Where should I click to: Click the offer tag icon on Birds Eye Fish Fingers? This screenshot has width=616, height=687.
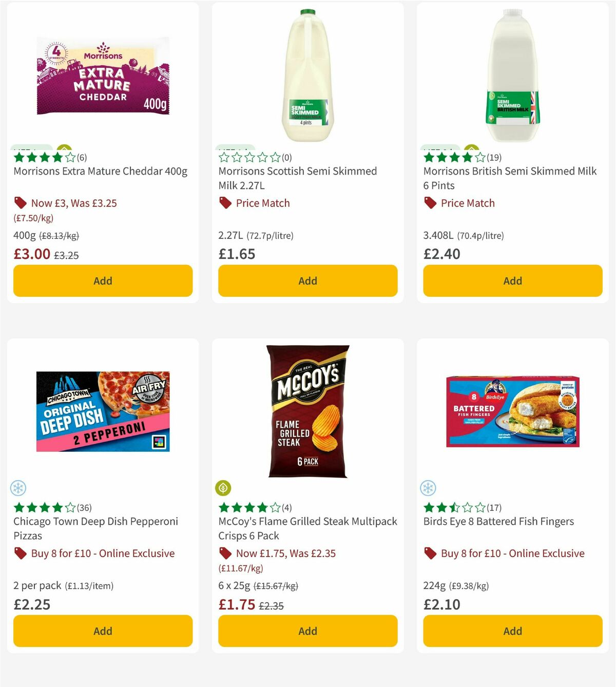pos(429,553)
